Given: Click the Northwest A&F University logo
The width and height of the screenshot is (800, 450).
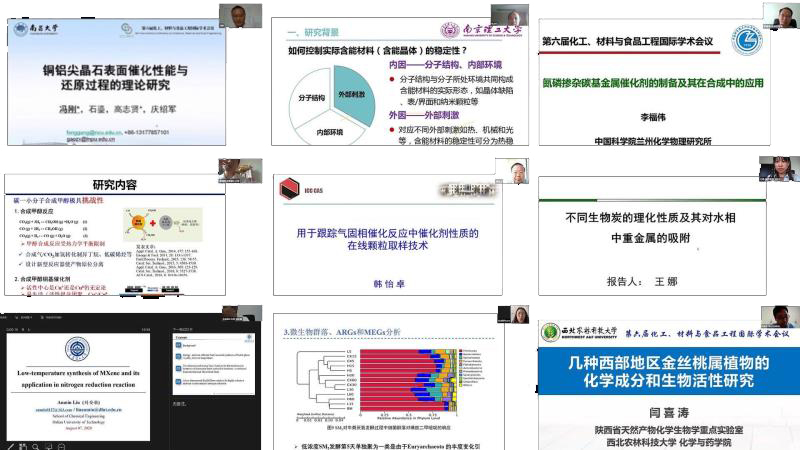Looking at the screenshot, I should pos(549,332).
